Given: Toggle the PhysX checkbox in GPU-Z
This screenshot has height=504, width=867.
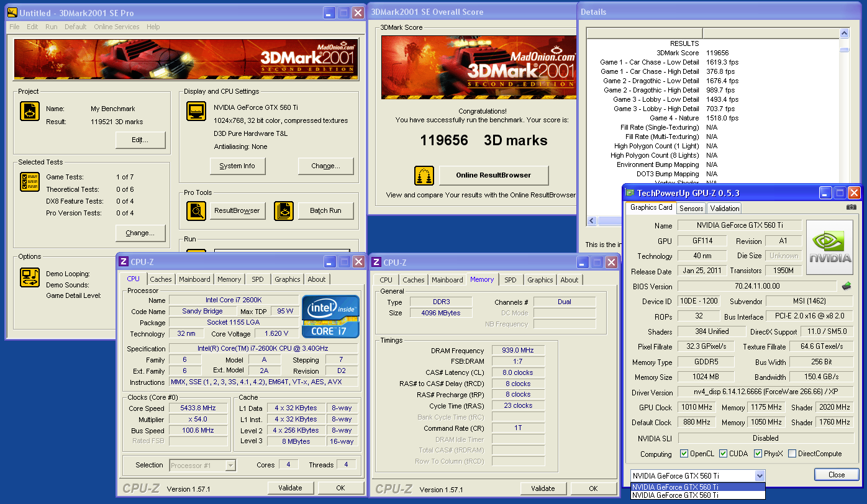Looking at the screenshot, I should coord(758,454).
